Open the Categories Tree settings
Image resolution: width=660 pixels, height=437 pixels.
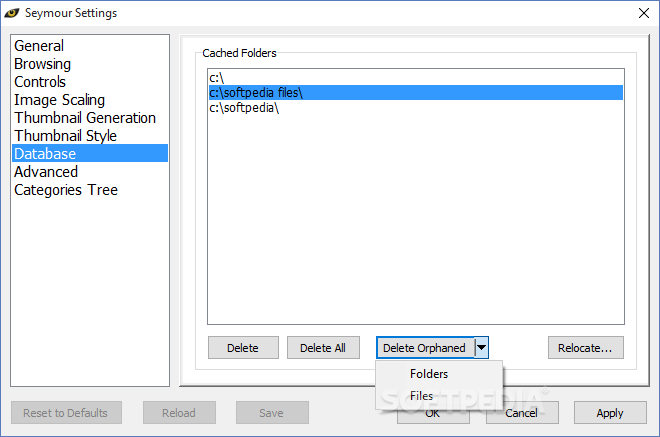coord(66,190)
